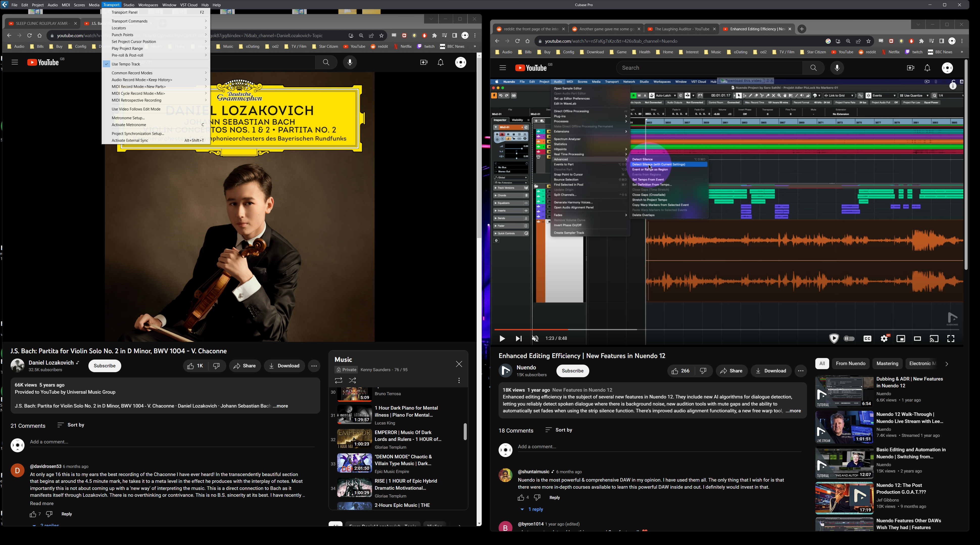Viewport: 980px width, 545px height.
Task: Subscribe to the Nuendo channel
Action: pos(573,371)
